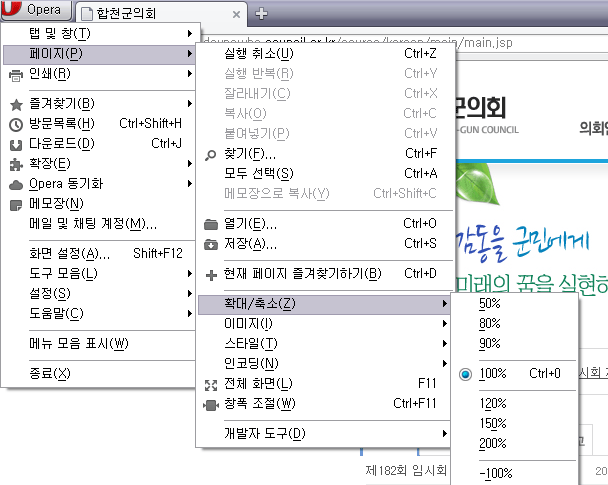Expand the 개발자 도구(D) submenu arrow
The height and width of the screenshot is (485, 608).
click(445, 433)
